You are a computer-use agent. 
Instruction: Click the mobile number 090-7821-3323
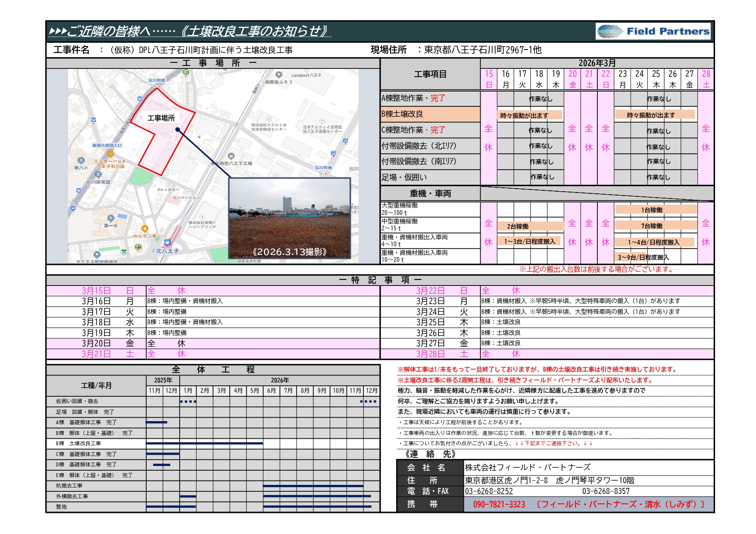pos(499,504)
